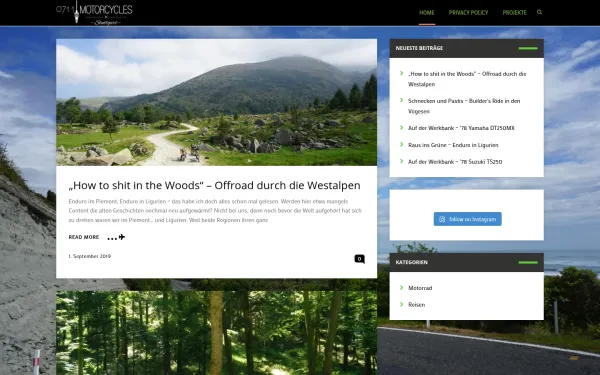
Task: Select the Reisen category link
Action: [x=416, y=305]
